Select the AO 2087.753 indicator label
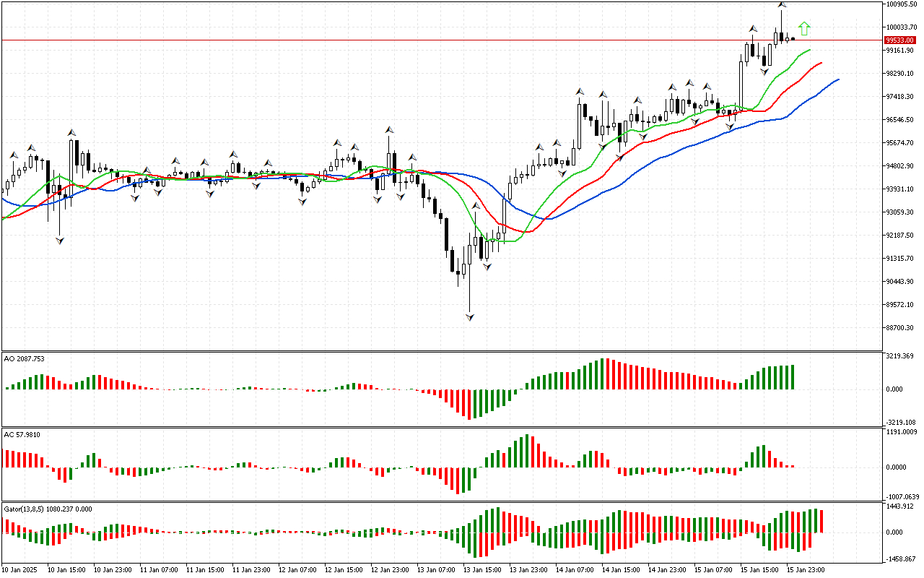 [x=25, y=358]
